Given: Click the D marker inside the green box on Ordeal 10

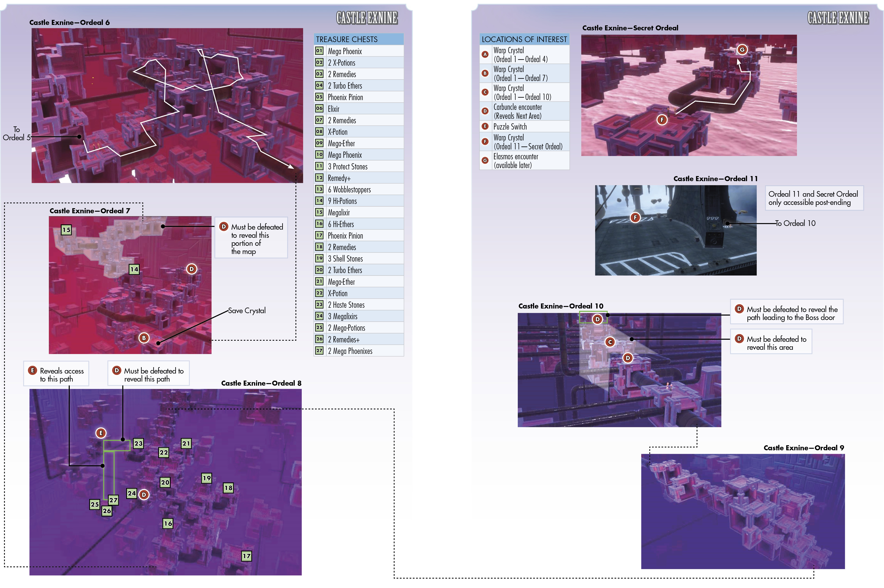Looking at the screenshot, I should pyautogui.click(x=597, y=319).
